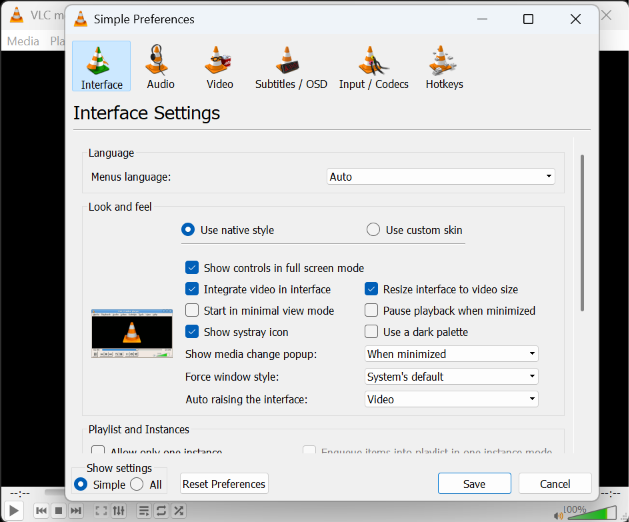Click the Next media button in VLC
The image size is (629, 522).
click(76, 511)
